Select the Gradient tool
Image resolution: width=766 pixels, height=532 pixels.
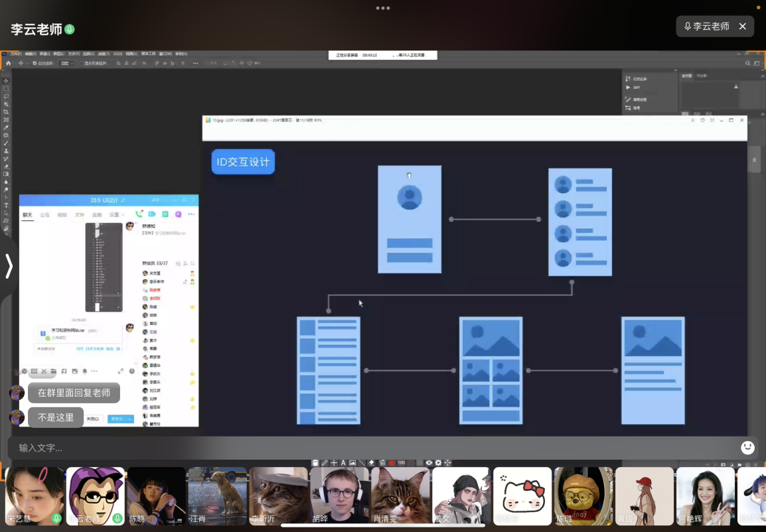coord(6,174)
